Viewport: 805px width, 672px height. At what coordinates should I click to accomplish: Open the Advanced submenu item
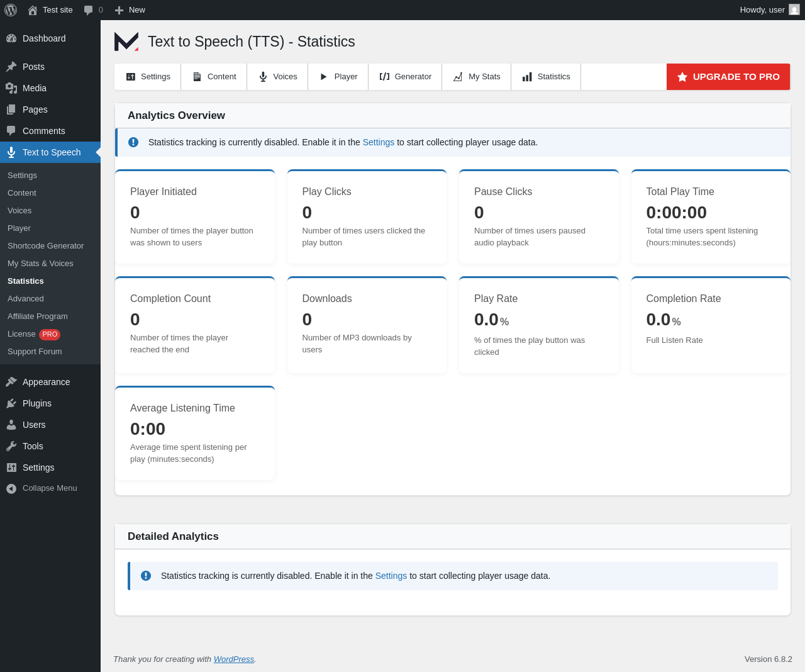pos(26,299)
